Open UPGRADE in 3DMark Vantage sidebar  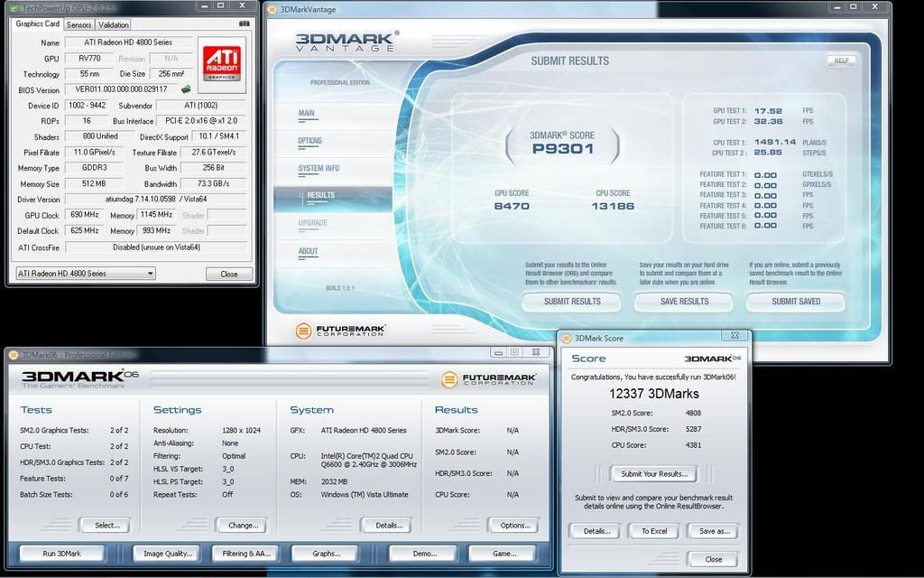(x=313, y=223)
